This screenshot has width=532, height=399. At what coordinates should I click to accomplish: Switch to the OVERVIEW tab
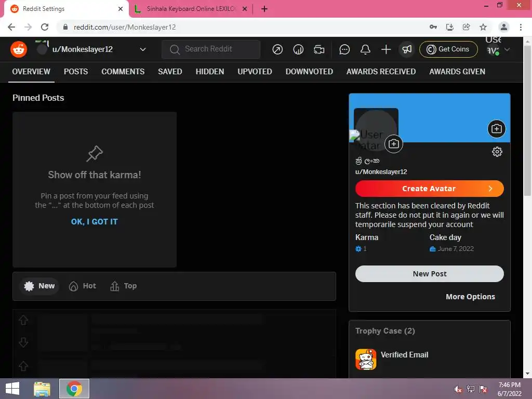coord(31,72)
